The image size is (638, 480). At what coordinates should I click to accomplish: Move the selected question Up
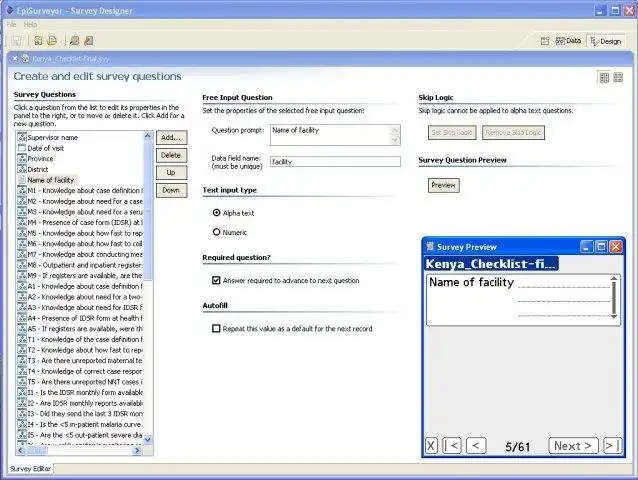click(171, 172)
